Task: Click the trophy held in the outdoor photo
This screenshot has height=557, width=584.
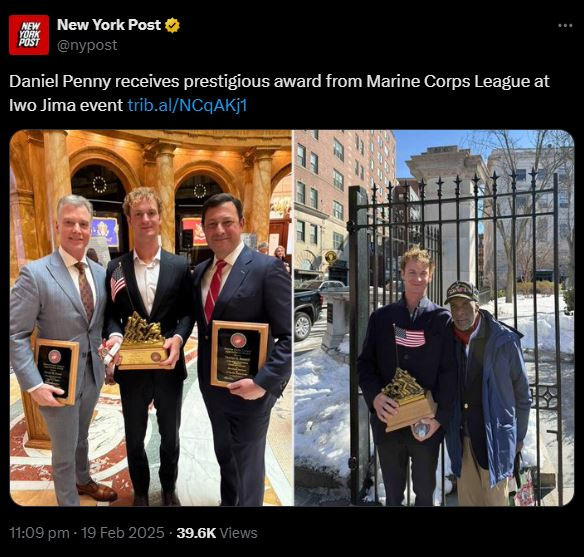Action: click(x=409, y=400)
